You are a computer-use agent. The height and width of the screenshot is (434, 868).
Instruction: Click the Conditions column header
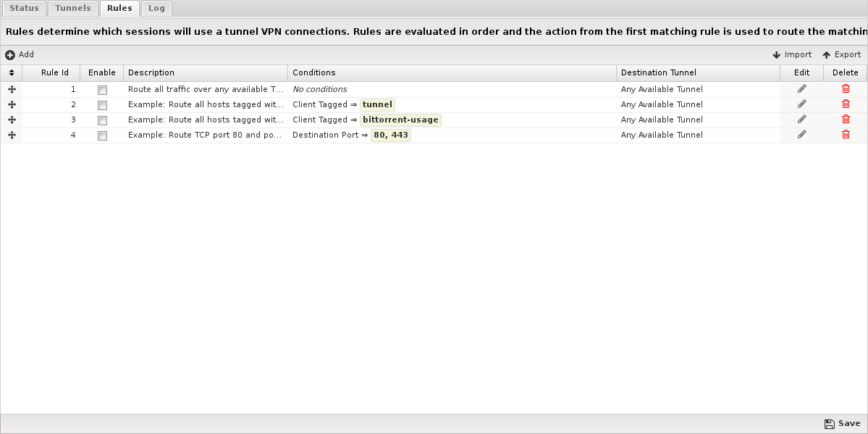(x=452, y=72)
